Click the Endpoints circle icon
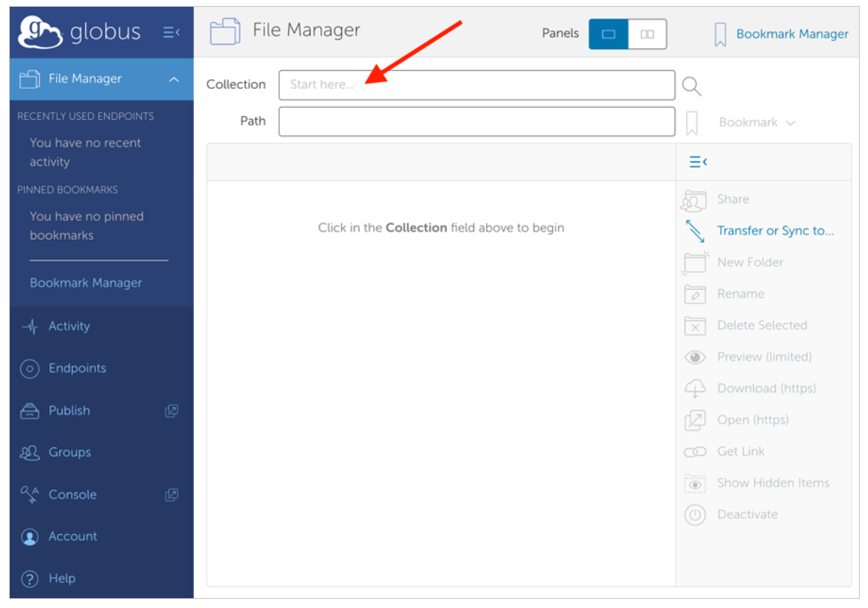Screen dimensions: 868x608 pos(30,368)
